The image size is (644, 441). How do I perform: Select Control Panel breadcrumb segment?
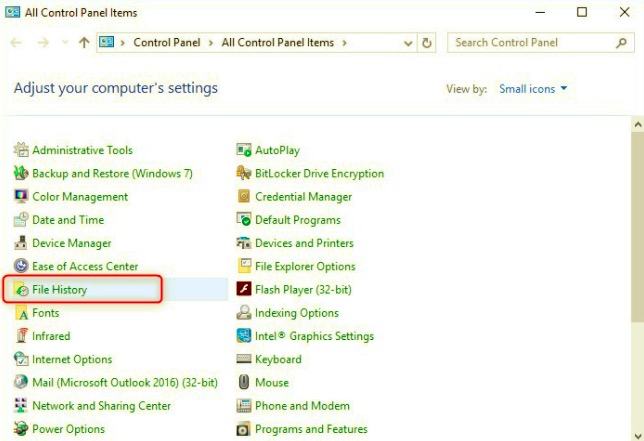167,43
